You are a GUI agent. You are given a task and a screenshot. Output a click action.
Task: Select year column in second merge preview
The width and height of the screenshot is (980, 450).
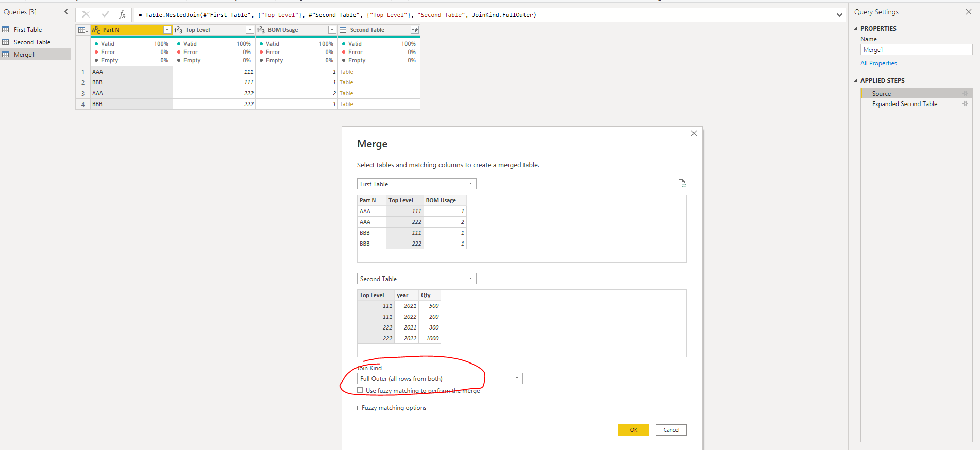pos(407,295)
